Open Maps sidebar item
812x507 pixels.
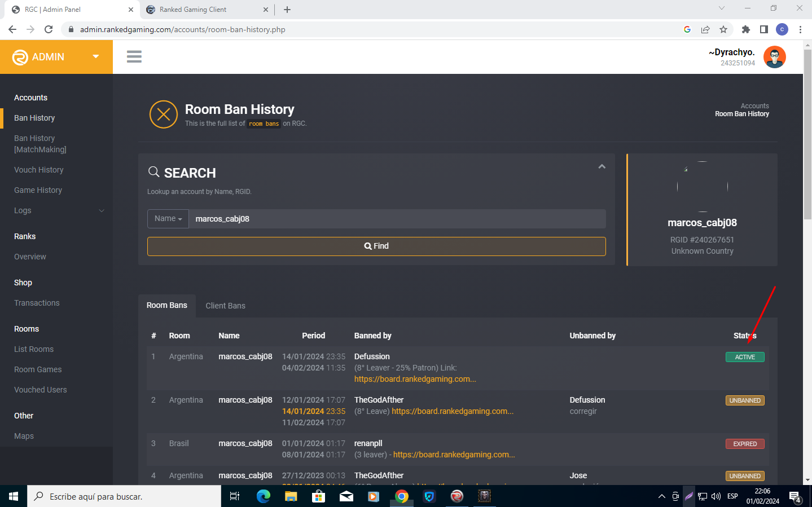[24, 436]
